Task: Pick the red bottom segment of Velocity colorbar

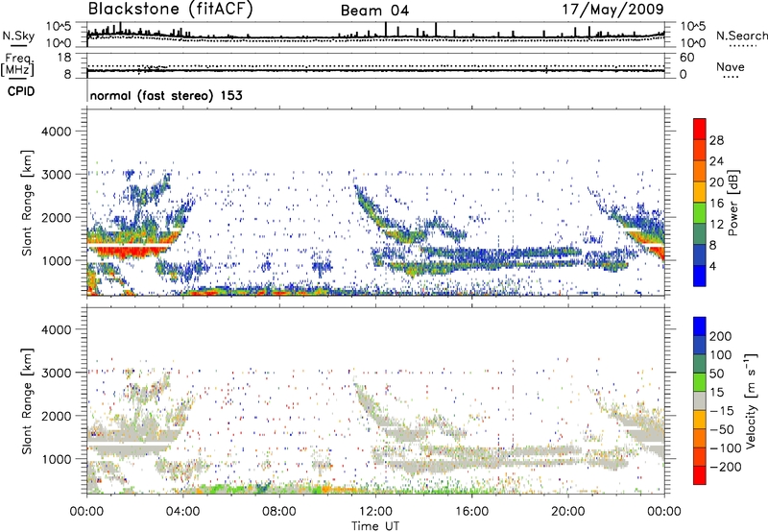Action: tap(700, 475)
